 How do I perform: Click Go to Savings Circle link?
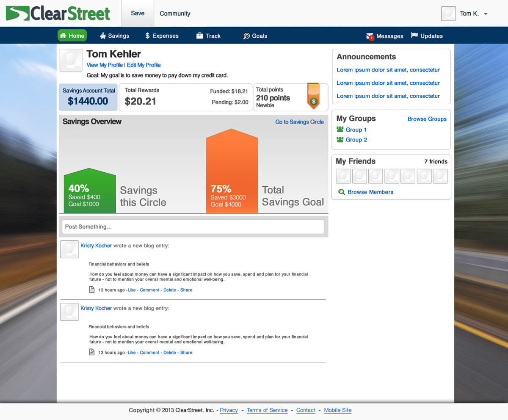(x=299, y=122)
